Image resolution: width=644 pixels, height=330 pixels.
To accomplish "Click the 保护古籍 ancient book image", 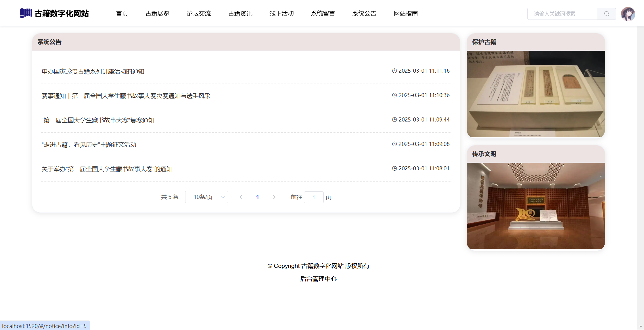I will [536, 94].
